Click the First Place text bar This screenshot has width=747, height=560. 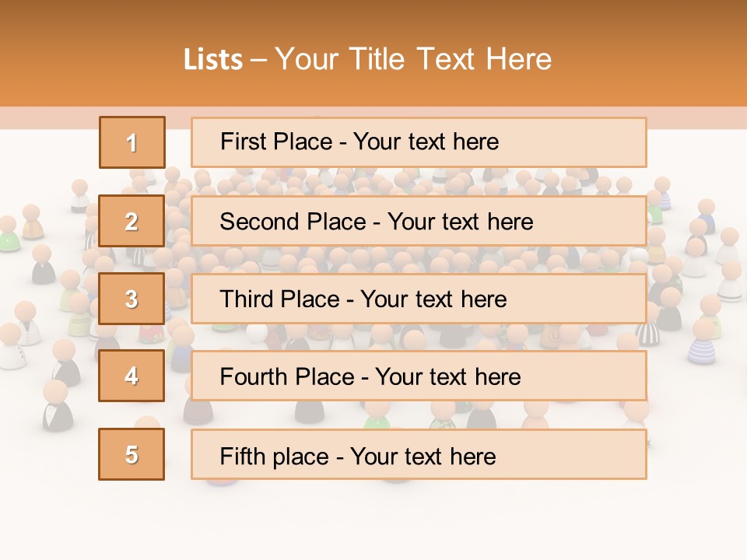[419, 142]
